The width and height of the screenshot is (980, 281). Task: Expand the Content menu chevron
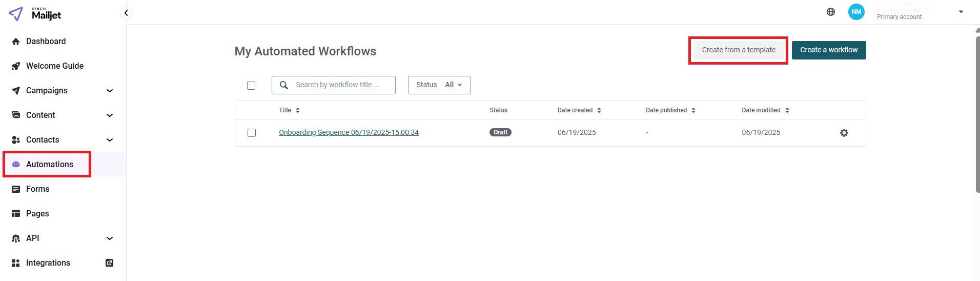click(x=110, y=115)
